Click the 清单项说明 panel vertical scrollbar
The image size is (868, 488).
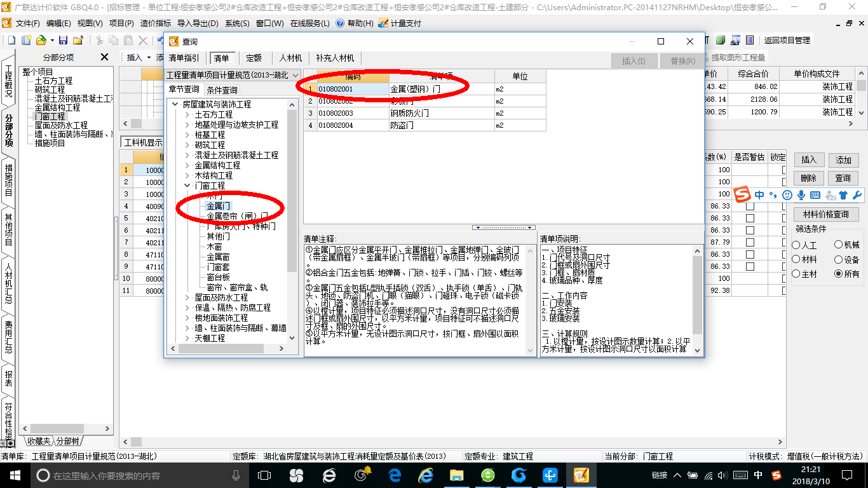click(698, 299)
